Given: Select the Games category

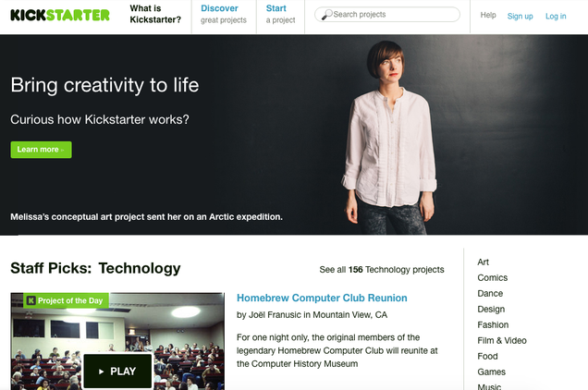Looking at the screenshot, I should click(491, 372).
